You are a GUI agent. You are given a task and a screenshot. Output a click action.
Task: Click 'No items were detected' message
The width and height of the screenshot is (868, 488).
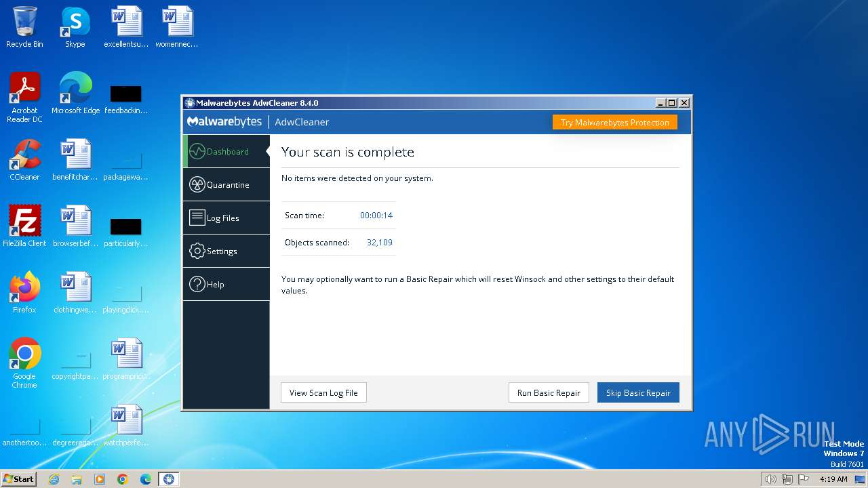click(357, 178)
